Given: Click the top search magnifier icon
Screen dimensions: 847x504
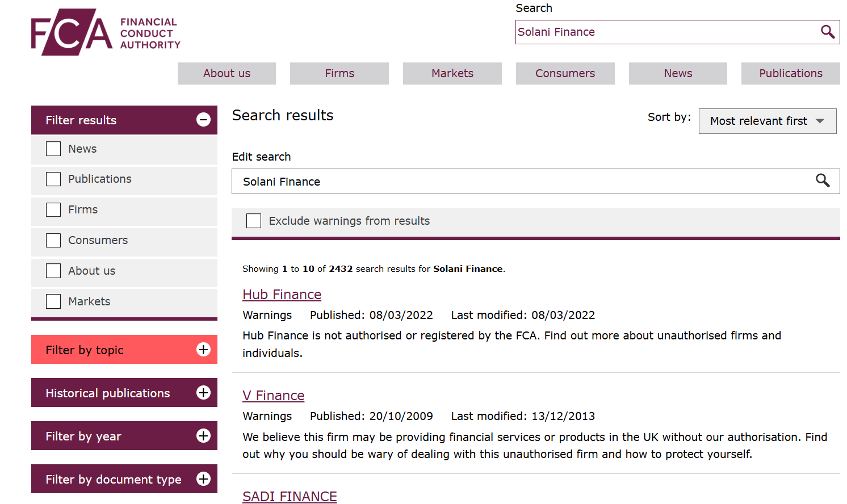Looking at the screenshot, I should [x=827, y=32].
